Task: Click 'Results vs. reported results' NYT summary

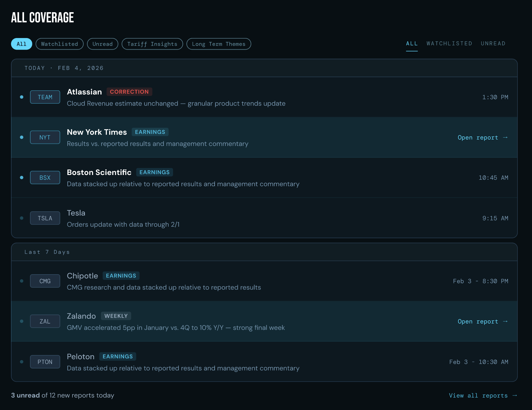Action: tap(158, 144)
